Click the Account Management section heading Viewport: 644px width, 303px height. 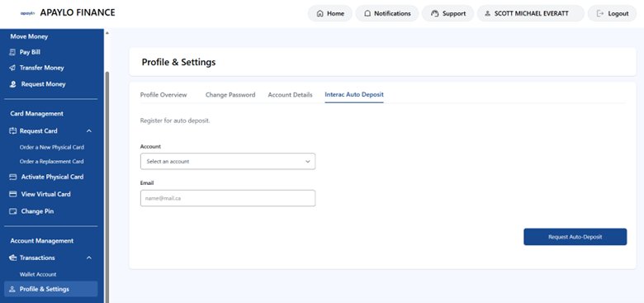[x=42, y=241]
